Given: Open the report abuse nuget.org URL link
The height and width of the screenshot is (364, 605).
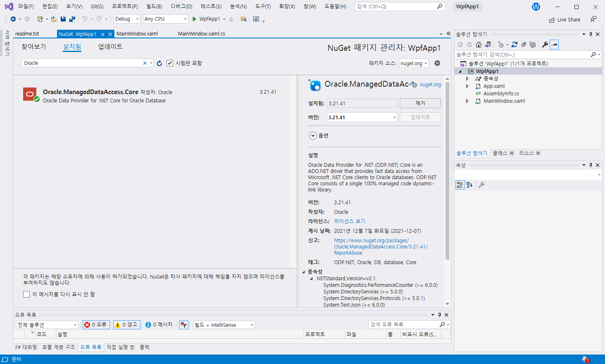Looking at the screenshot, I should [381, 247].
